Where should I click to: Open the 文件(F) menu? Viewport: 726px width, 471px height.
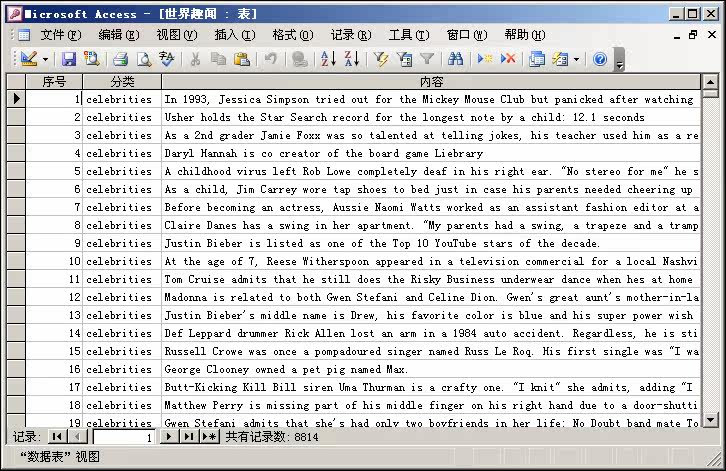(x=61, y=35)
